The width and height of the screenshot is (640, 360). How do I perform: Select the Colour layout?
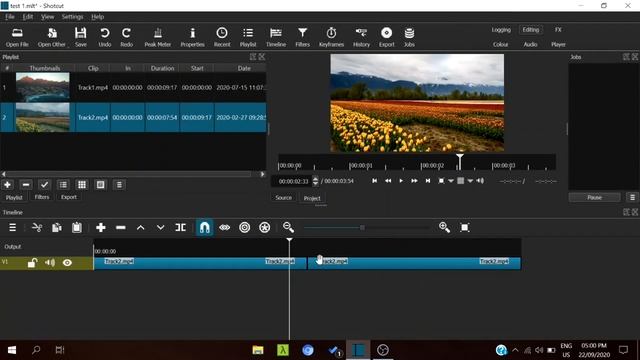coord(500,44)
